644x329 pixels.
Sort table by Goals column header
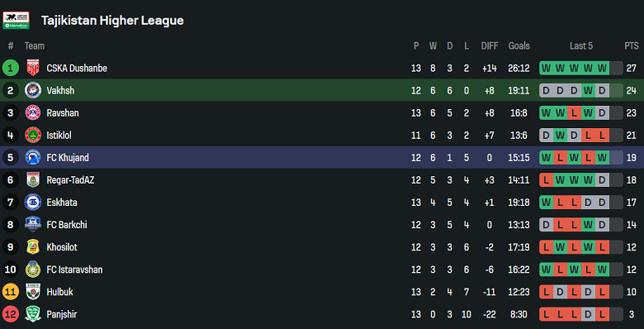[519, 45]
